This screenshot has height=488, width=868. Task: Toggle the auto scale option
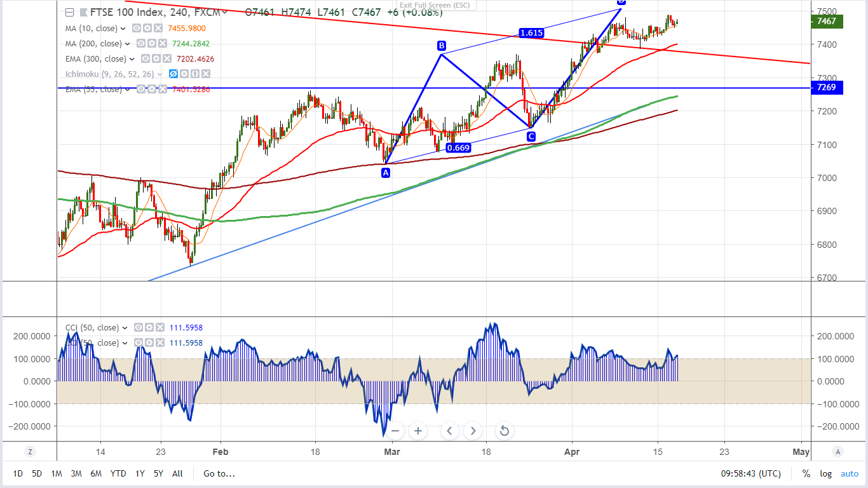(850, 473)
